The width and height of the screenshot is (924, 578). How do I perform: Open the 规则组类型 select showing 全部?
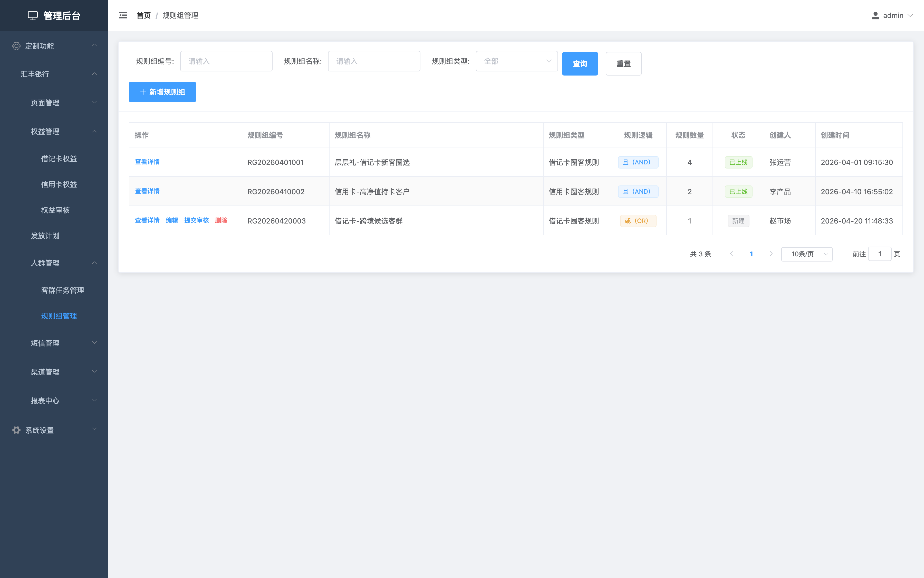[517, 61]
